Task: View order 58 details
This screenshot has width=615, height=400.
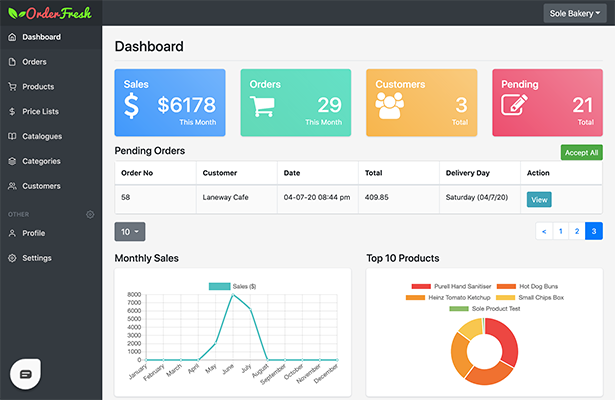Action: coord(539,199)
